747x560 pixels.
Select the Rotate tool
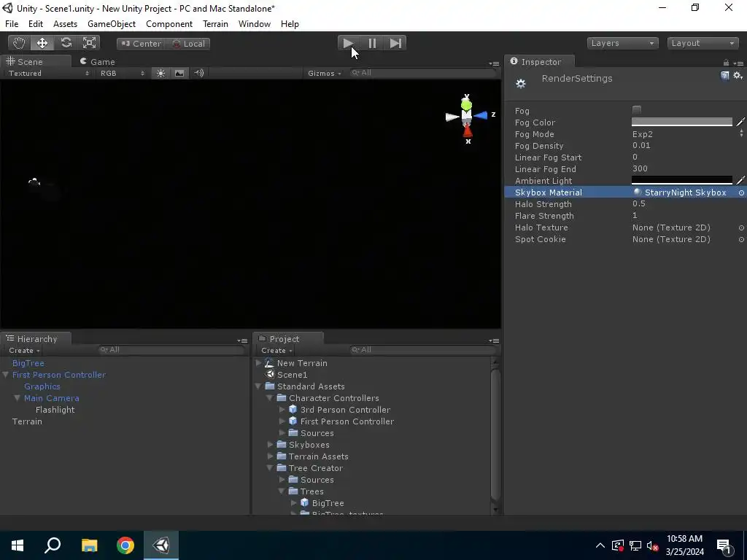click(66, 43)
